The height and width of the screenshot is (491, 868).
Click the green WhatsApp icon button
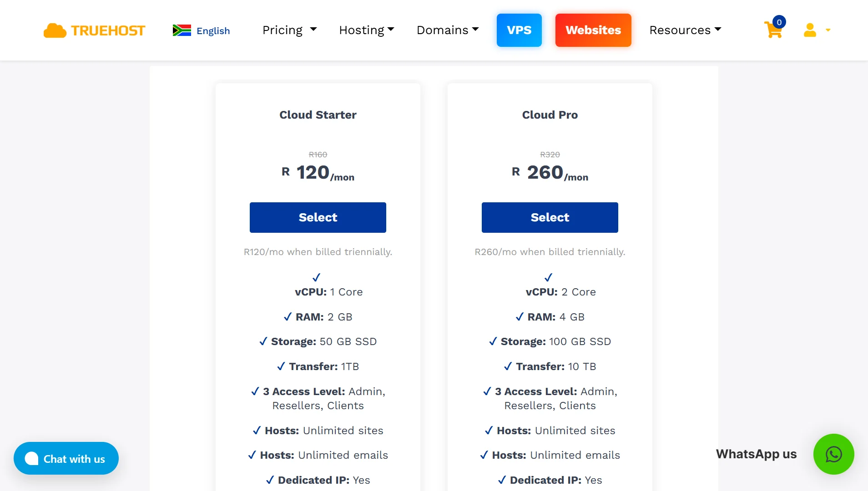pos(833,454)
